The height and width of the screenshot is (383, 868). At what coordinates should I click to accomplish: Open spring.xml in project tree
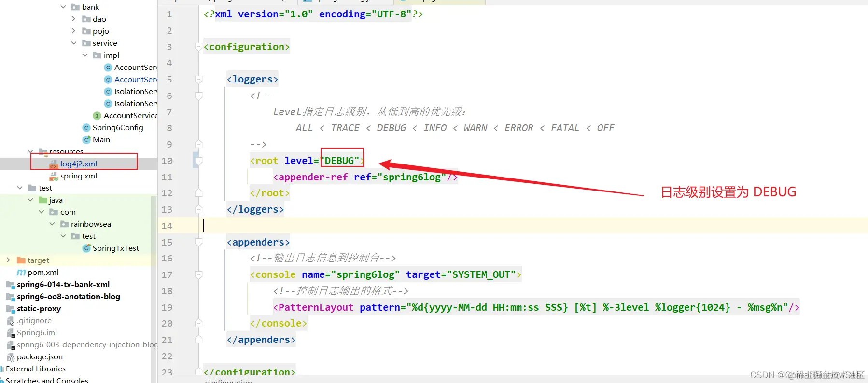coord(79,176)
